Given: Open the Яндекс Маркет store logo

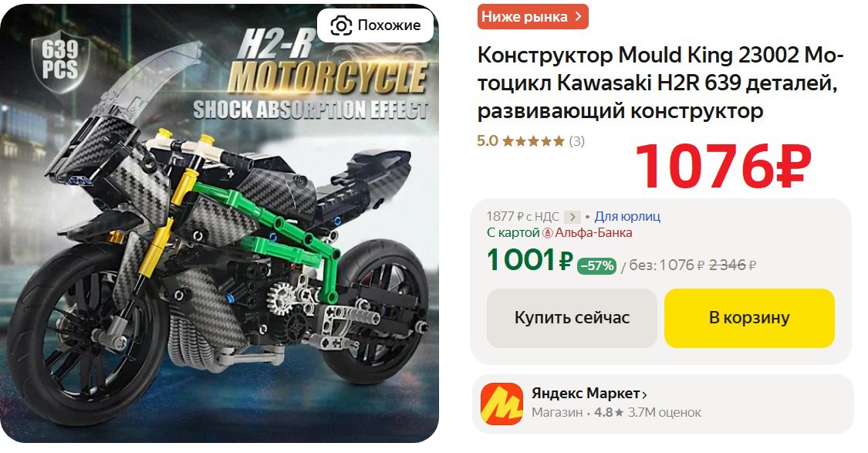Looking at the screenshot, I should 502,404.
